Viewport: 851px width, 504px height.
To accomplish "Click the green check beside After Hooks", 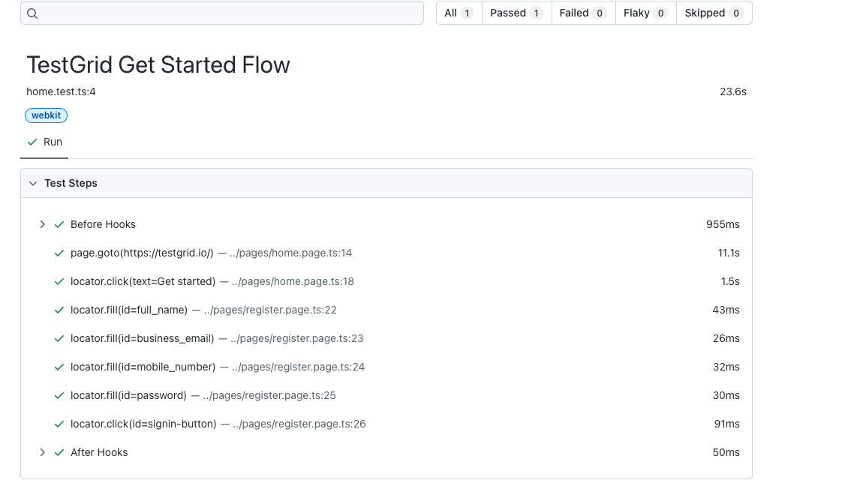I will point(59,452).
